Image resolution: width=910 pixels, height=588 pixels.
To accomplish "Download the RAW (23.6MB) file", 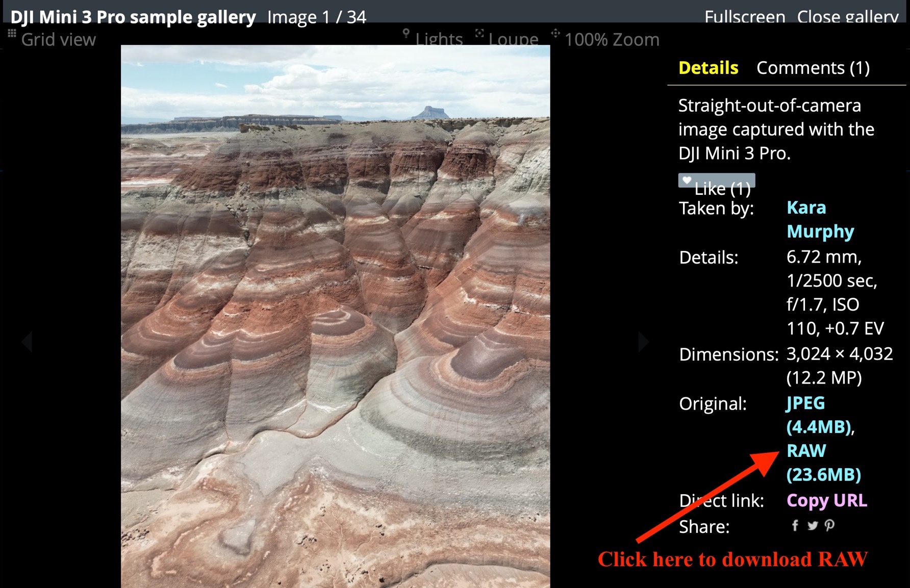I will 823,463.
